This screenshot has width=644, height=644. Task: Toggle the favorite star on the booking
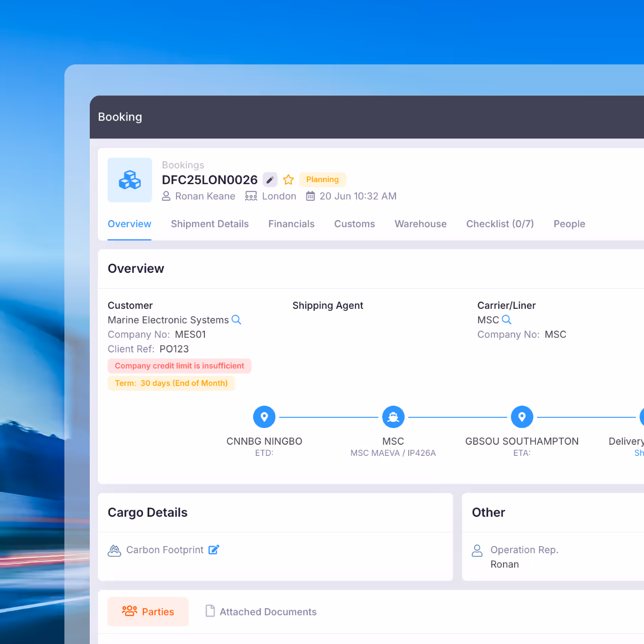pos(288,180)
